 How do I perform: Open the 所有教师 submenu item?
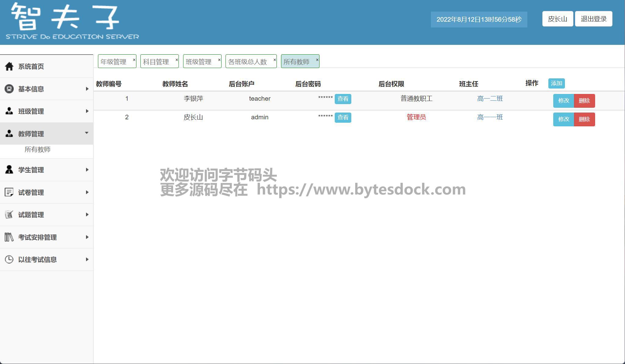tap(38, 150)
